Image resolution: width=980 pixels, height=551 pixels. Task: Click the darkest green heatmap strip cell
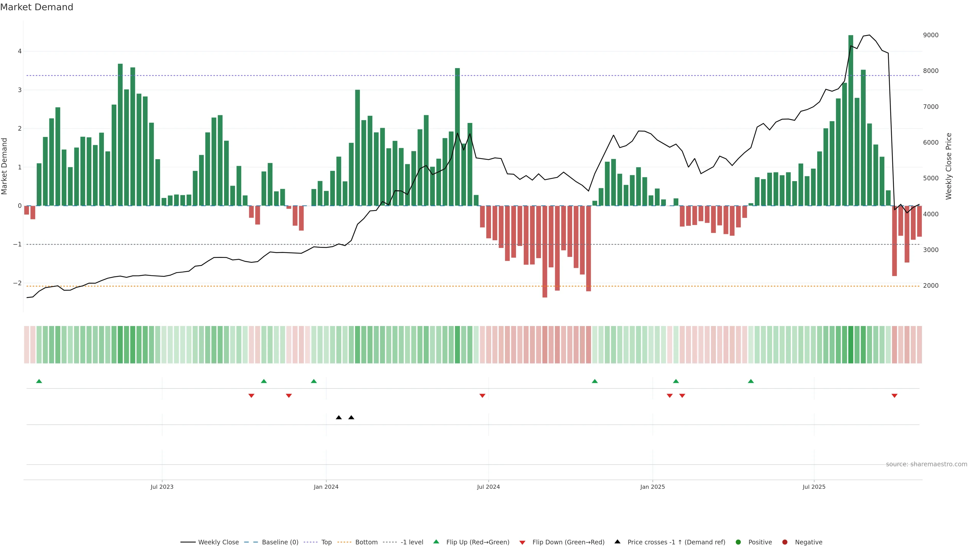point(851,345)
